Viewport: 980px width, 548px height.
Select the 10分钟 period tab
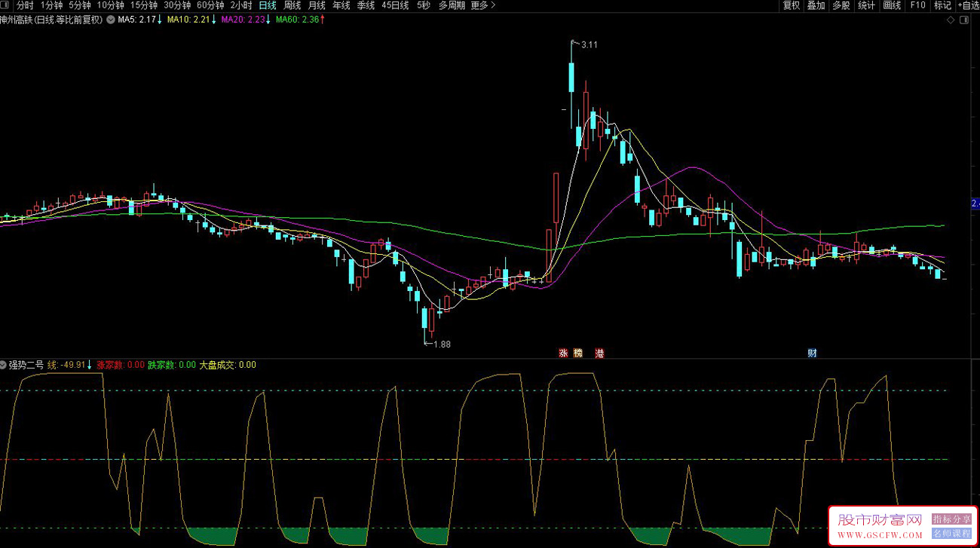(110, 5)
